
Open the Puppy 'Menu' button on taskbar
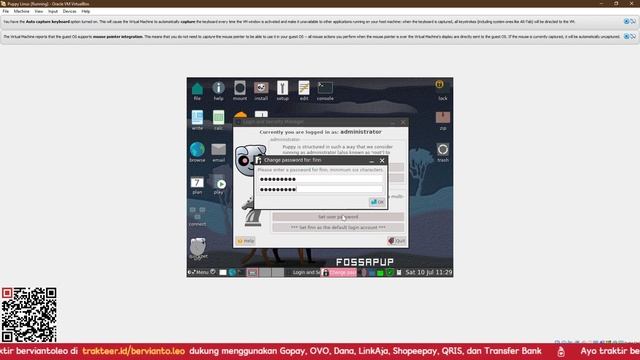199,272
